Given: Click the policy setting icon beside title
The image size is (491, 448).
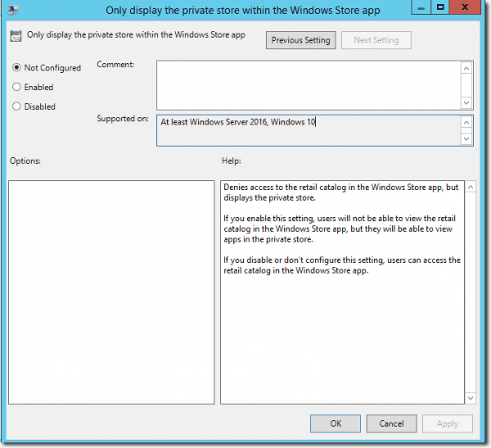Looking at the screenshot, I should click(16, 36).
